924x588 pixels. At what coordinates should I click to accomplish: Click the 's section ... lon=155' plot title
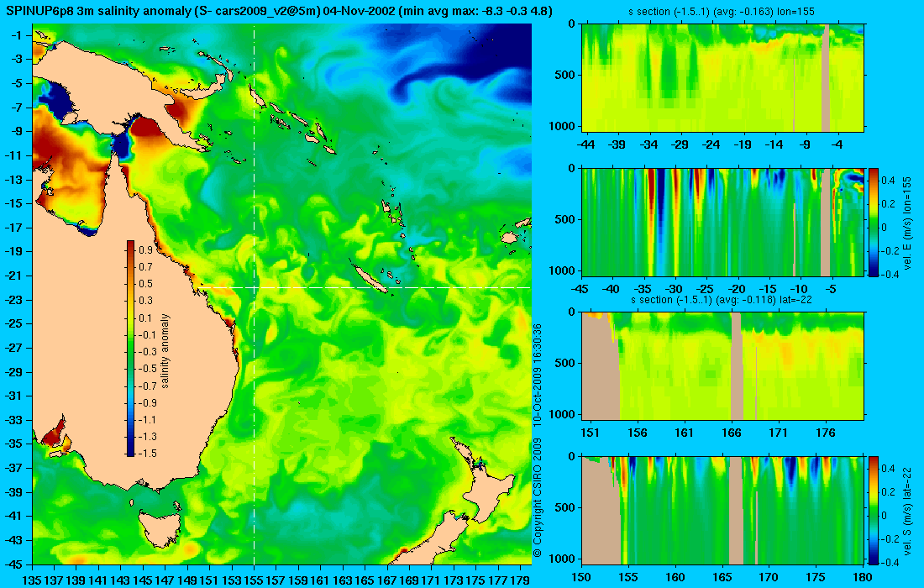coord(722,12)
